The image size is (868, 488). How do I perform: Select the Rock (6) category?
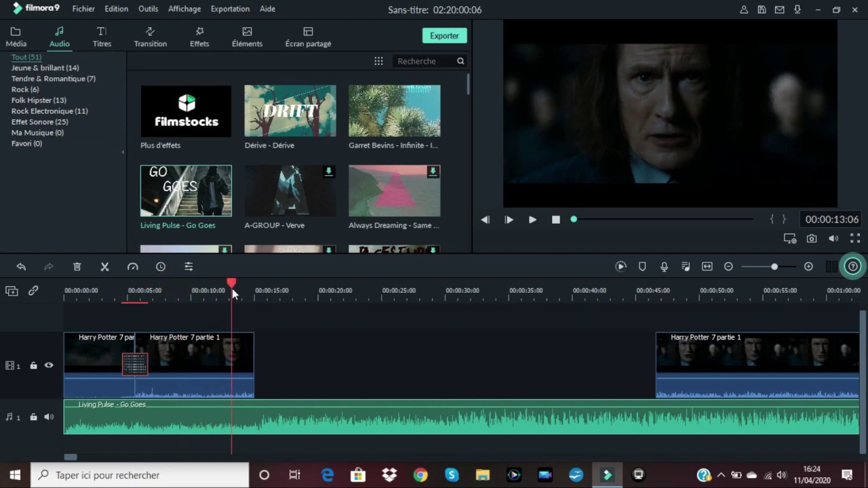[25, 89]
